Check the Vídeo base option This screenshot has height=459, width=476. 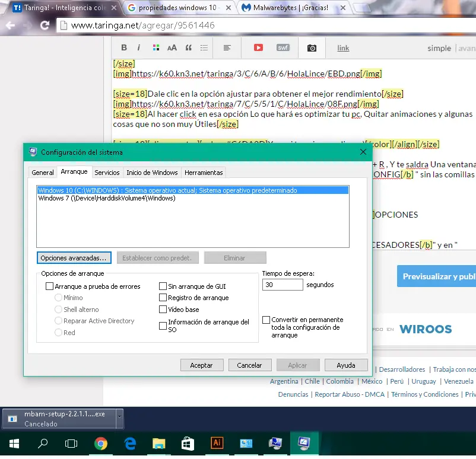click(163, 310)
